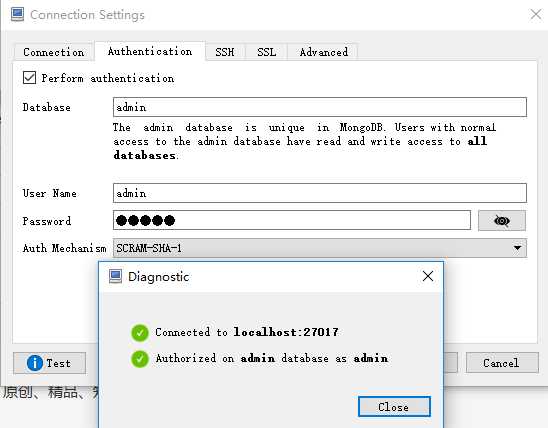
Task: Click into the User Name field
Action: (x=320, y=193)
